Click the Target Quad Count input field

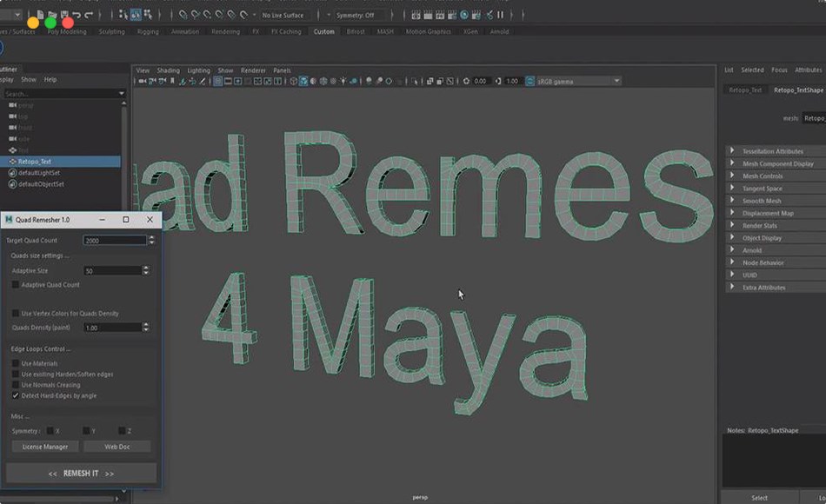(113, 241)
